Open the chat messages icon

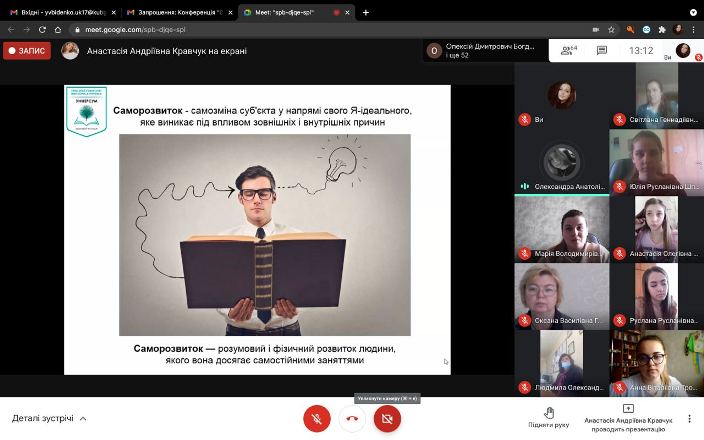[x=602, y=50]
